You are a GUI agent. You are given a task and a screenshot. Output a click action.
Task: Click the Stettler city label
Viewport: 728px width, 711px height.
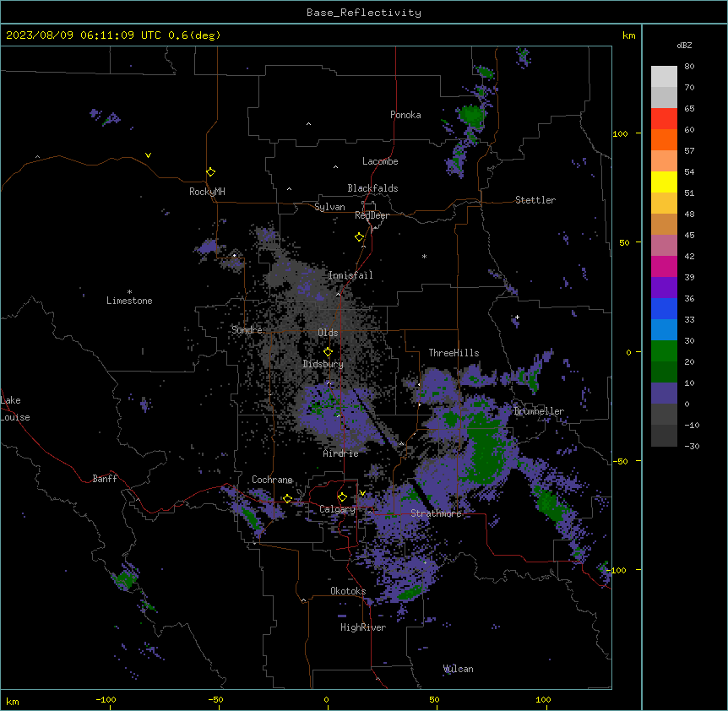pyautogui.click(x=535, y=200)
